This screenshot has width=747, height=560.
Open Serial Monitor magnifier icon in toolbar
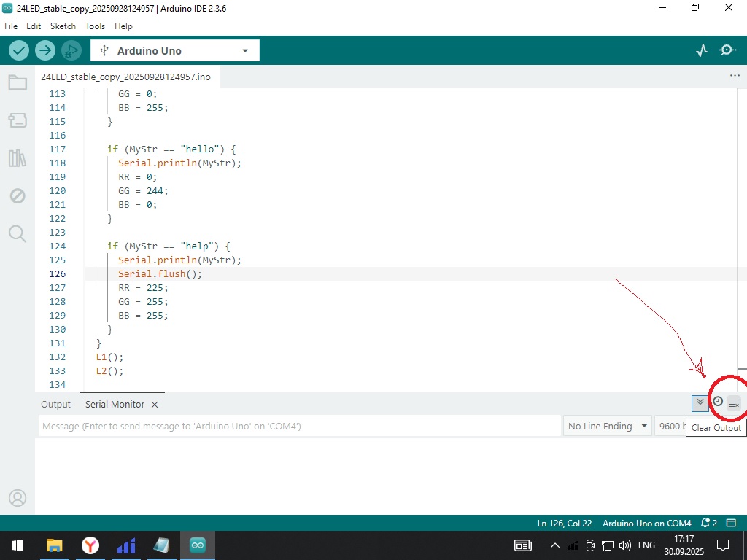tap(727, 50)
